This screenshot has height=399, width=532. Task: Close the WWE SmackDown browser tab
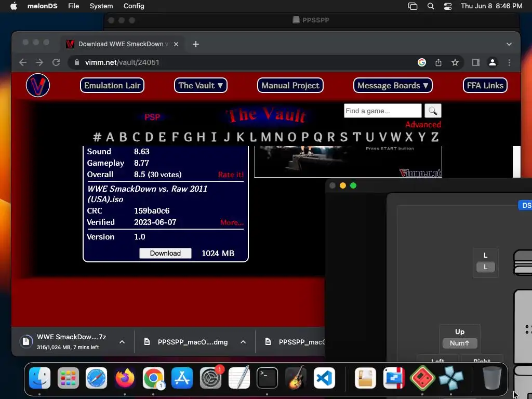pyautogui.click(x=176, y=44)
